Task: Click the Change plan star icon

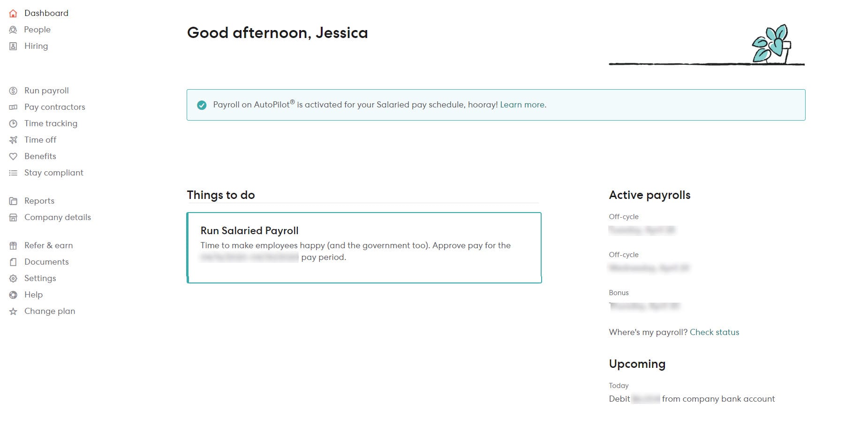Action: (x=13, y=311)
